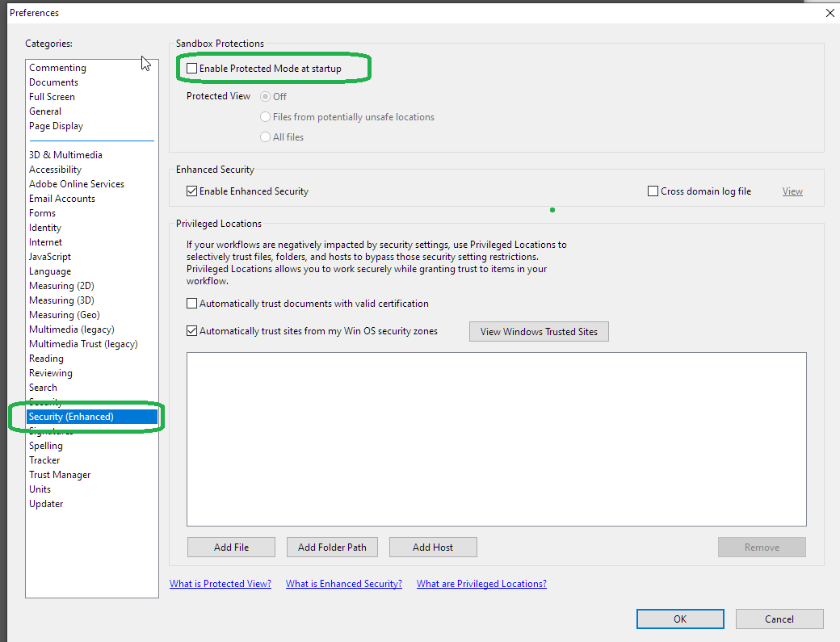Open the What is Protected View link
Screen dimensions: 840x642
[x=220, y=584]
